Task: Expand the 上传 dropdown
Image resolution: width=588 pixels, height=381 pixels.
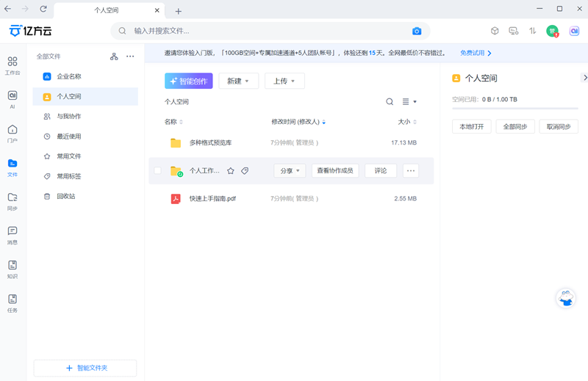Action: pyautogui.click(x=284, y=81)
